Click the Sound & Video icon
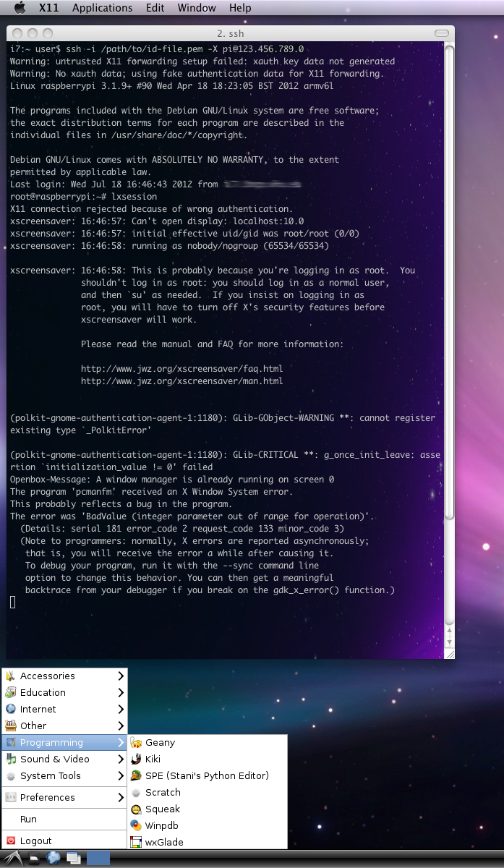Viewport: 504px width, 868px height. pos(11,759)
